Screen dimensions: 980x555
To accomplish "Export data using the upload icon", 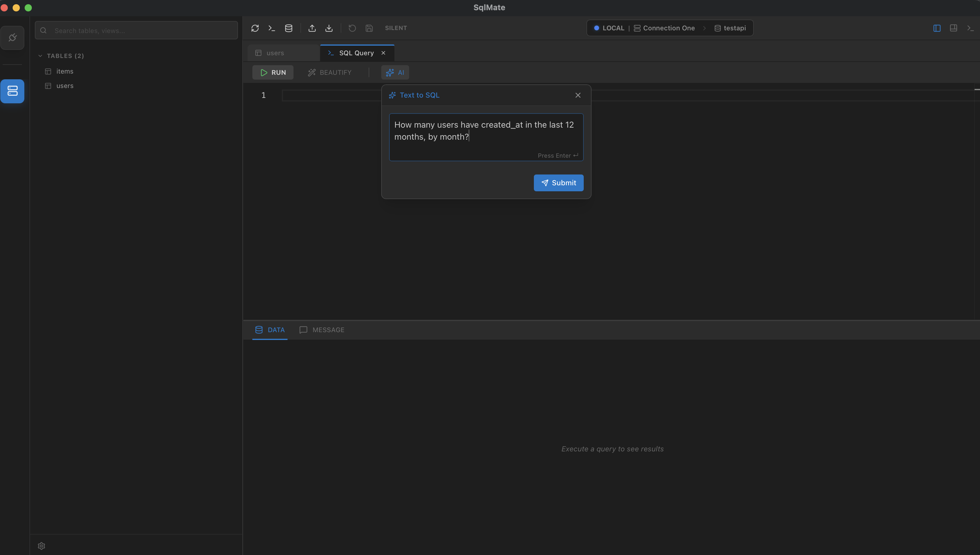I will (312, 28).
